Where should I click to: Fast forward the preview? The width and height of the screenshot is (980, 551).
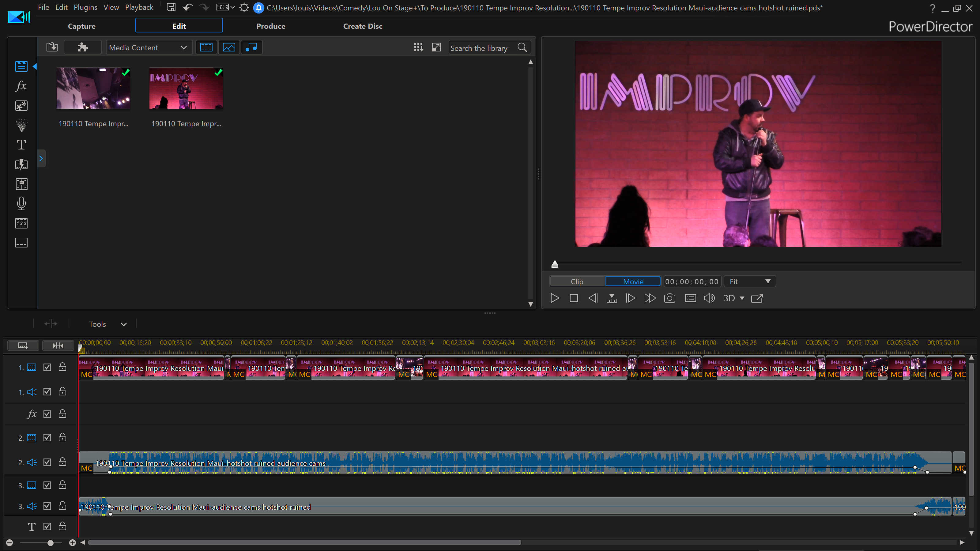click(650, 298)
